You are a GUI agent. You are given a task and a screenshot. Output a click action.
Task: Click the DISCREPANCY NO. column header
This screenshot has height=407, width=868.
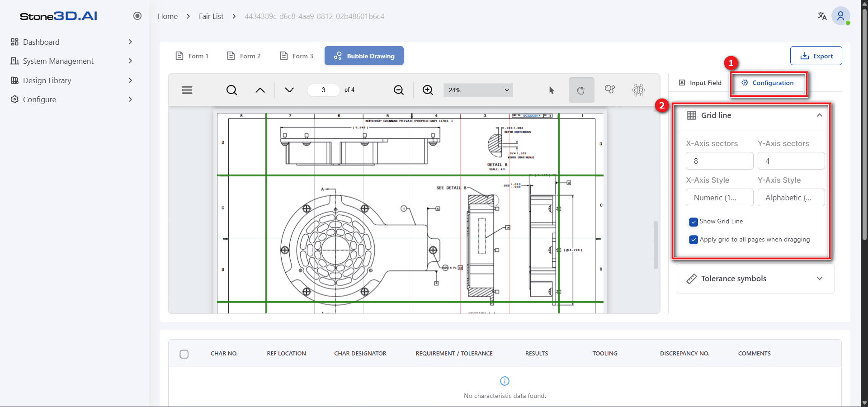pyautogui.click(x=684, y=354)
